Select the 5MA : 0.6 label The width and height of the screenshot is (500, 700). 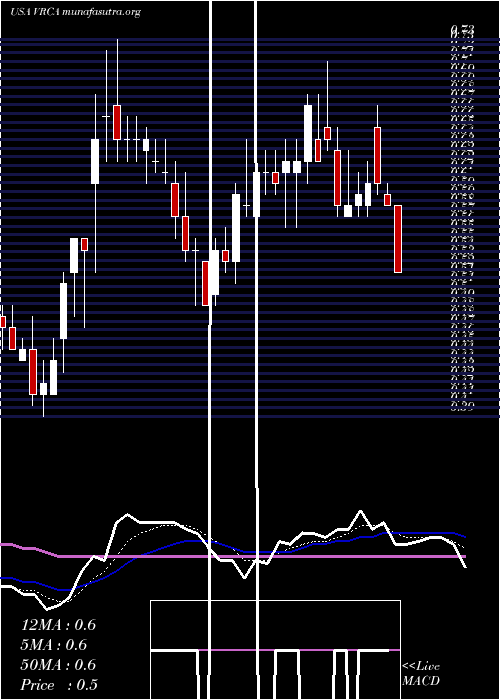coord(54,645)
